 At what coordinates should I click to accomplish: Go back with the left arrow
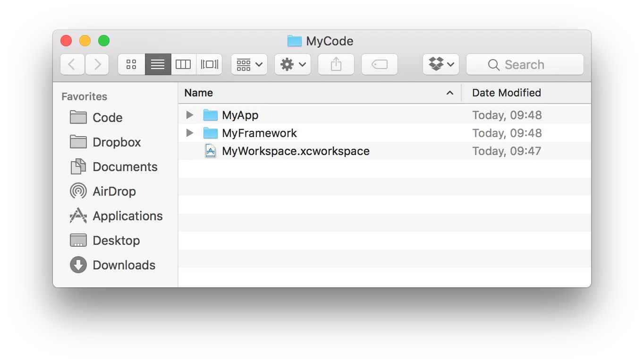(72, 64)
